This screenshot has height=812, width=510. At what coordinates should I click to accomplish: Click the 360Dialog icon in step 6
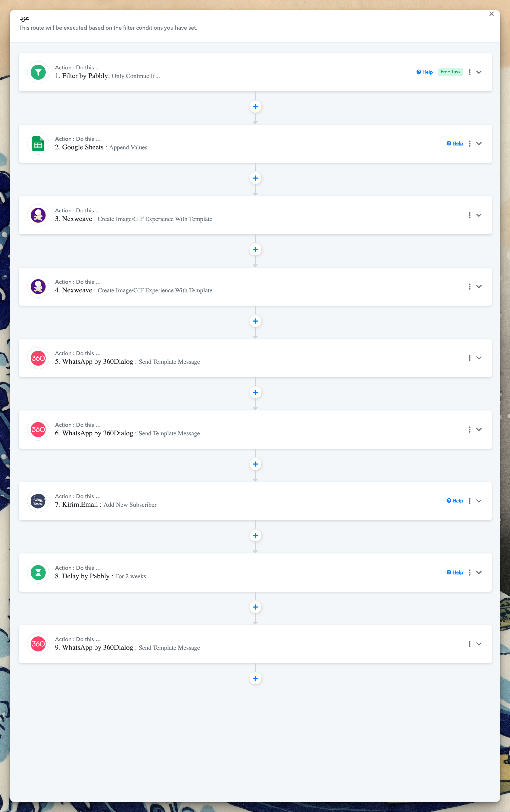pos(38,429)
